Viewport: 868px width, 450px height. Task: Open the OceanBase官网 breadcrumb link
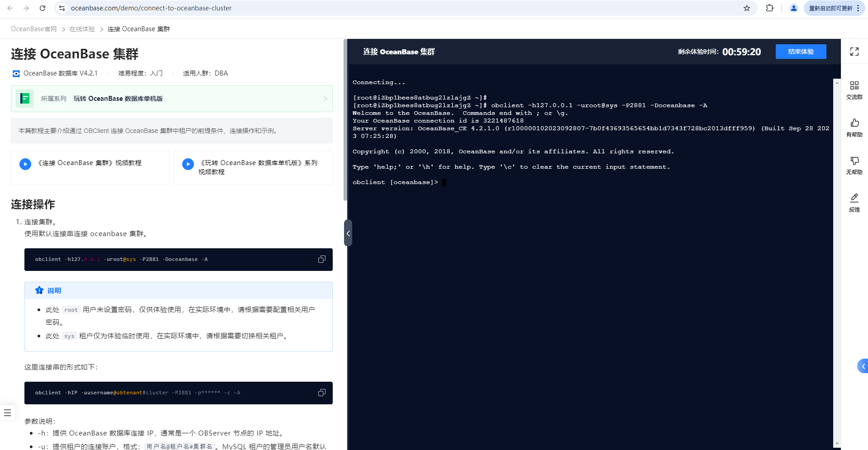tap(34, 29)
